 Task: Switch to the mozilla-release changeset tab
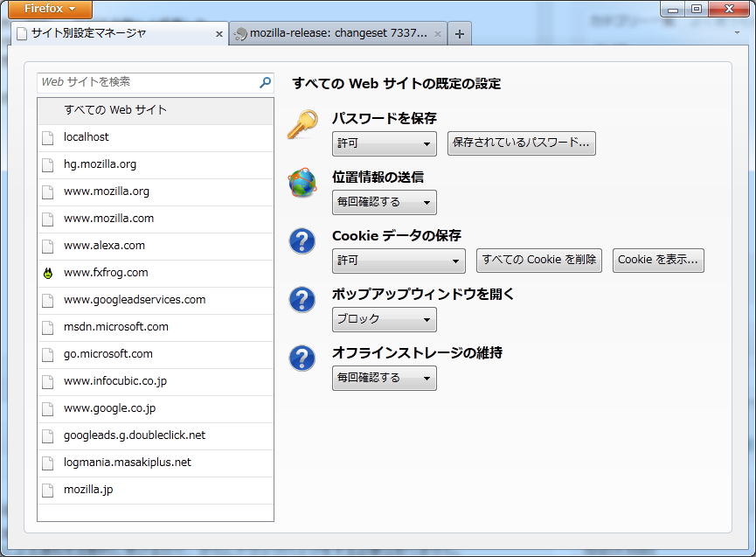336,34
